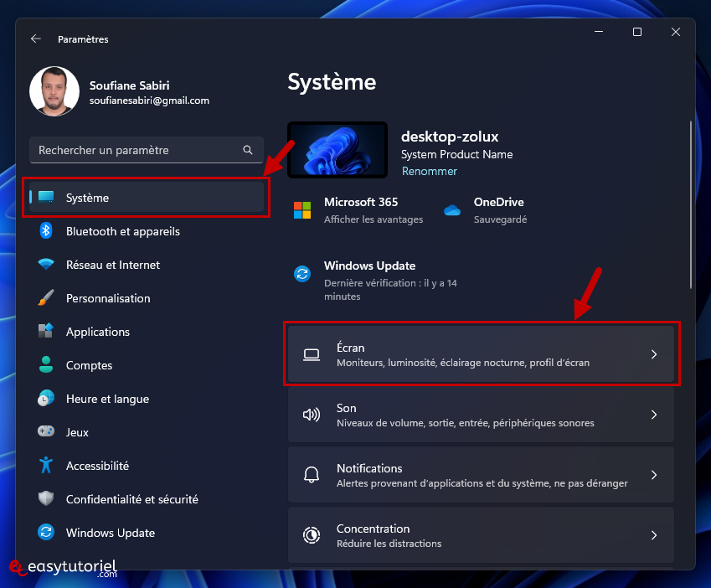
Task: Click the Comptes person icon
Action: pyautogui.click(x=46, y=364)
